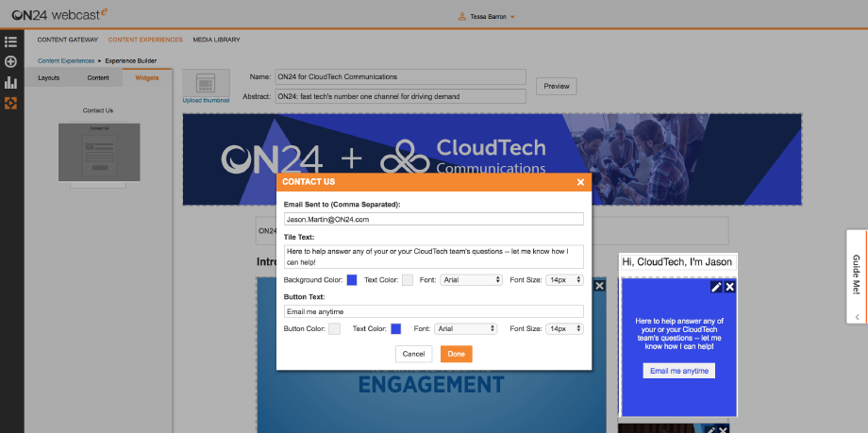Screen dimensions: 868x433
Task: Switch to the Content tab
Action: click(98, 78)
